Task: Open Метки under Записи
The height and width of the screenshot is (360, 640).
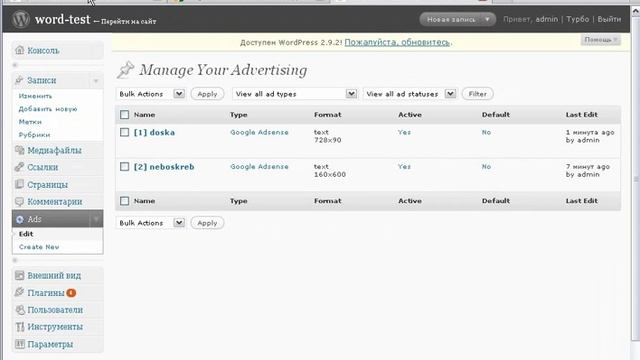Action: tap(30, 122)
